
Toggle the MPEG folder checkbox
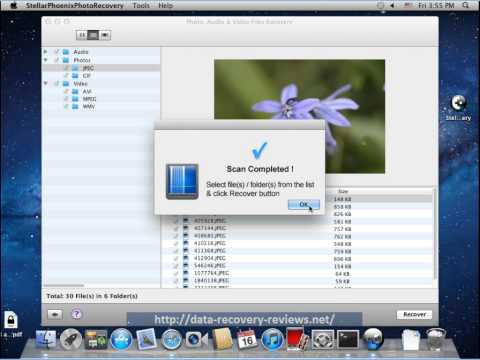[x=66, y=99]
